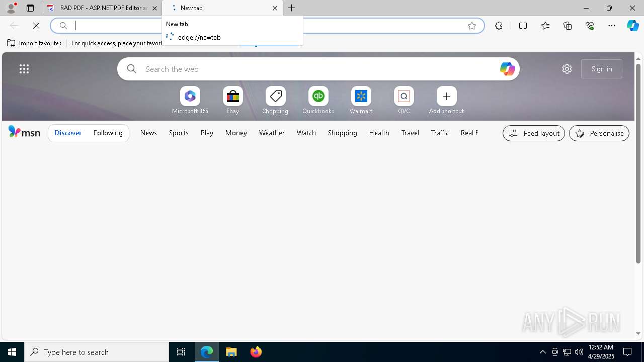Open the Windows Start menu
The height and width of the screenshot is (362, 644).
pos(12,352)
